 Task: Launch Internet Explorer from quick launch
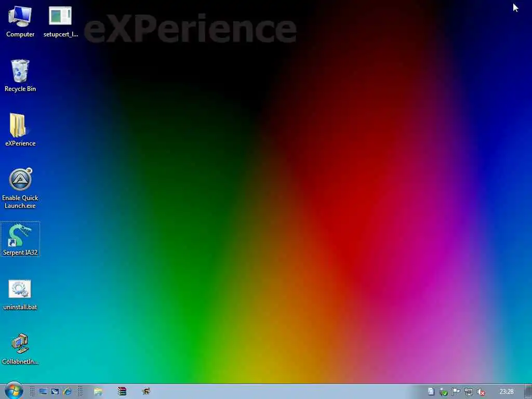pos(67,392)
